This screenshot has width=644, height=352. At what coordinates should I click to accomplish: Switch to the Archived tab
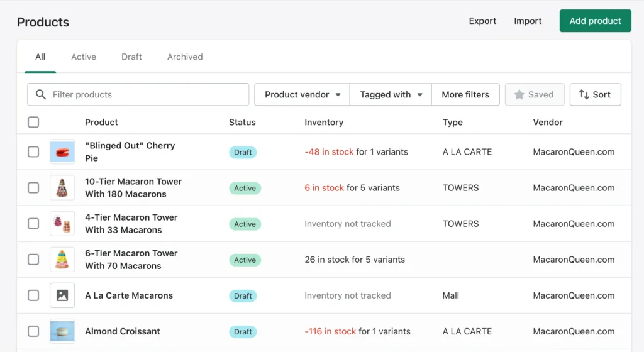click(x=185, y=57)
